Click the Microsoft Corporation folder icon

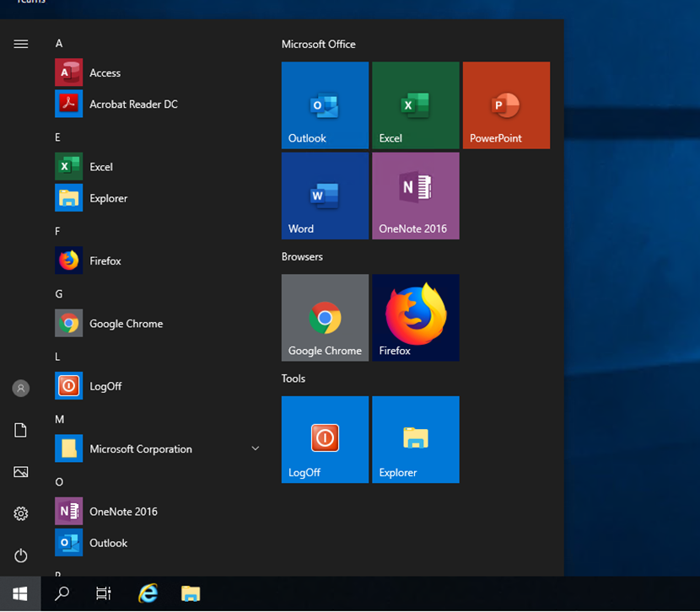[69, 448]
